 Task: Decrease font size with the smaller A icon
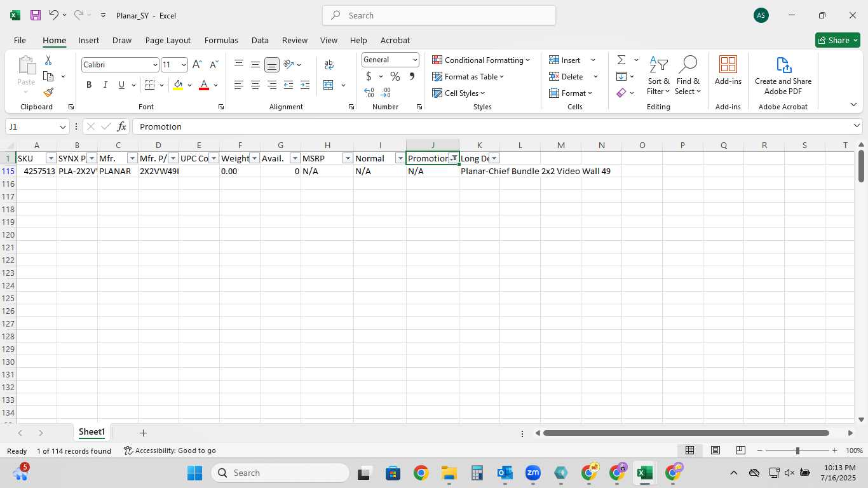214,65
